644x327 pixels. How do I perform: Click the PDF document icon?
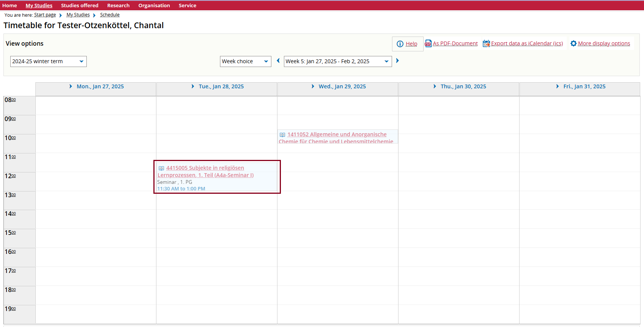click(428, 43)
